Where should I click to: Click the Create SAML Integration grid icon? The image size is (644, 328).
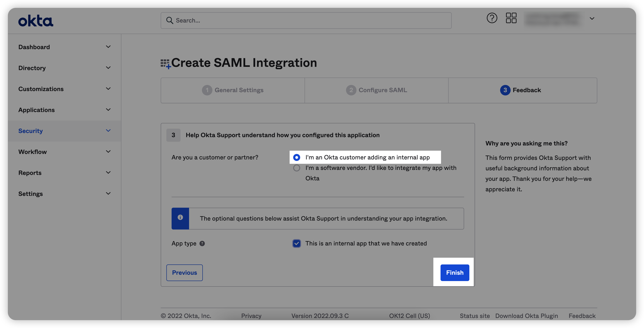(165, 64)
